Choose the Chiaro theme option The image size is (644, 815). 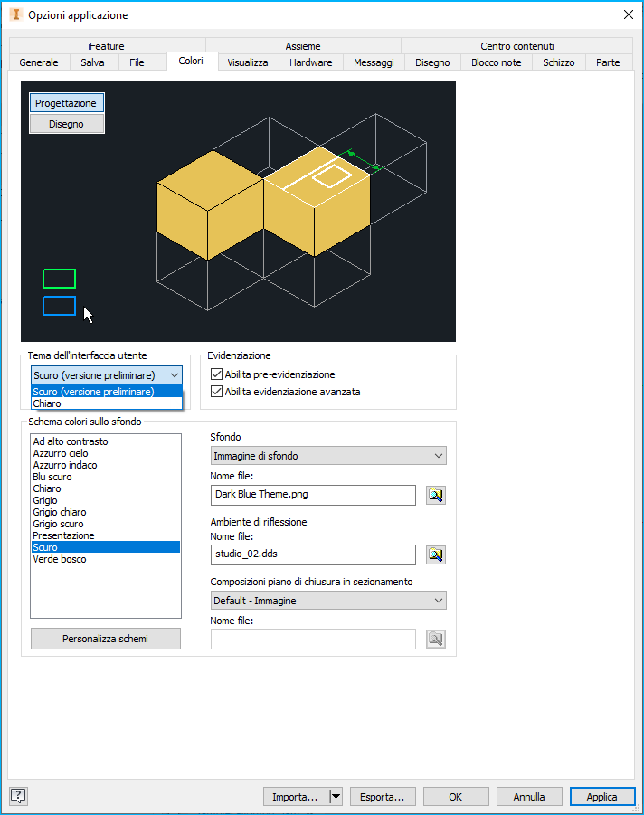tap(107, 403)
